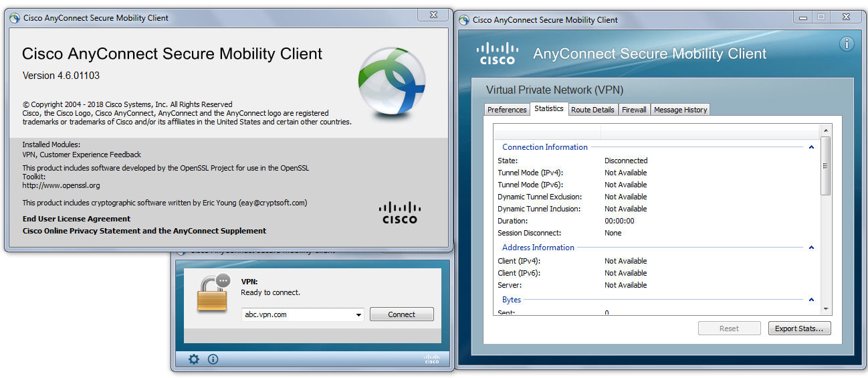
Task: Click the Address Information section heading
Action: coord(538,248)
